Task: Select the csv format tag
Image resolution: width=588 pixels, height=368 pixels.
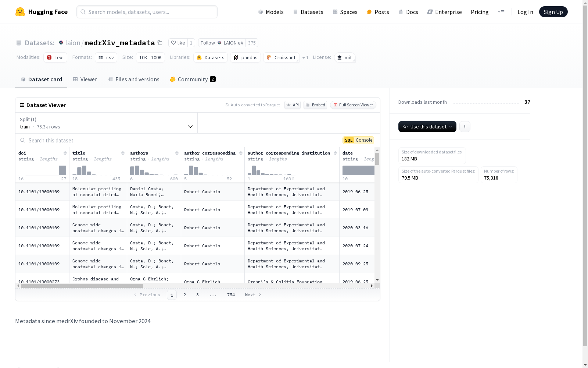Action: (106, 57)
